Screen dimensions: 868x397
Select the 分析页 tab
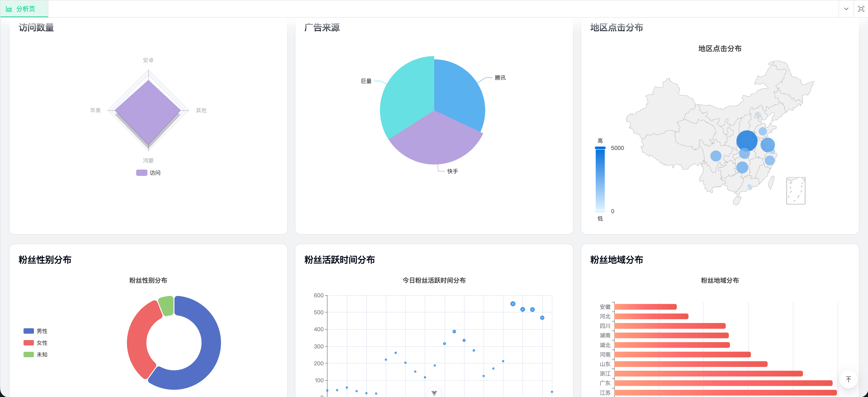coord(24,9)
